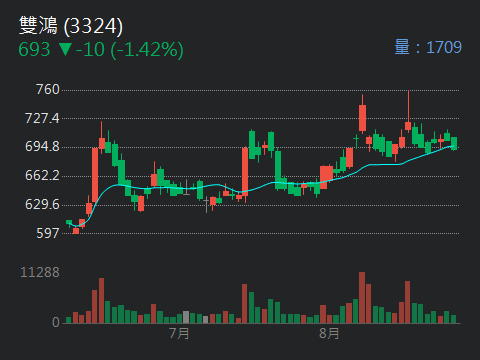Click the last green candlestick on the right
This screenshot has height=360, width=480.
[454, 144]
